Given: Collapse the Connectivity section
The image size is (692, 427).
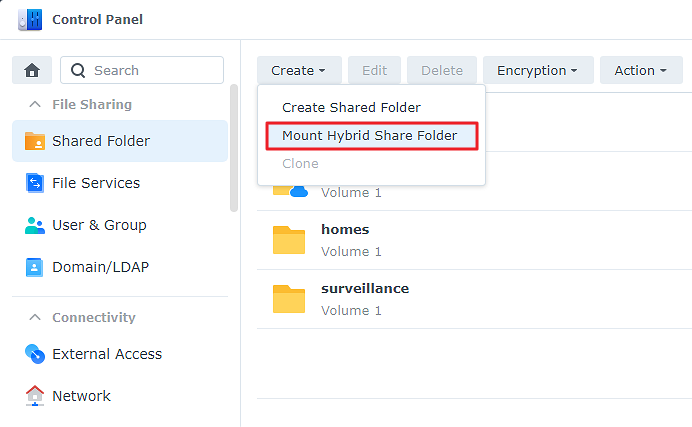Looking at the screenshot, I should 35,318.
